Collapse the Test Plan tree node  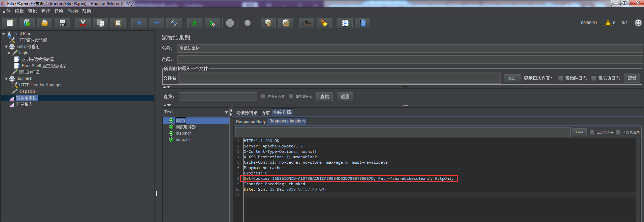(x=3, y=34)
